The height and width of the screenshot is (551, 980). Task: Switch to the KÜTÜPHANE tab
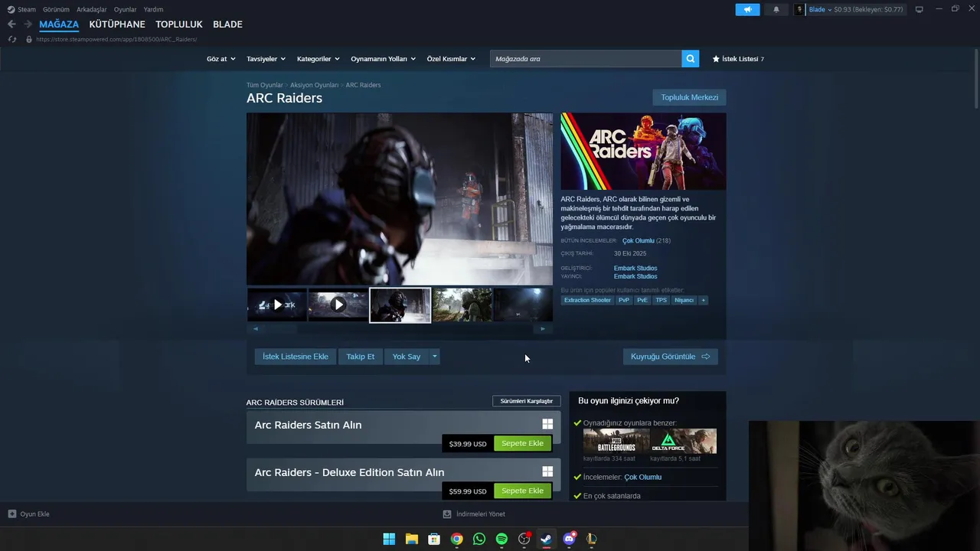(x=117, y=24)
